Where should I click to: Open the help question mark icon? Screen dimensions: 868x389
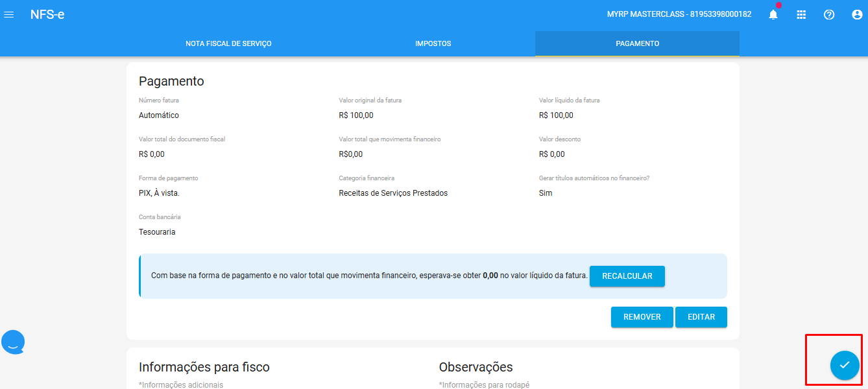click(829, 14)
